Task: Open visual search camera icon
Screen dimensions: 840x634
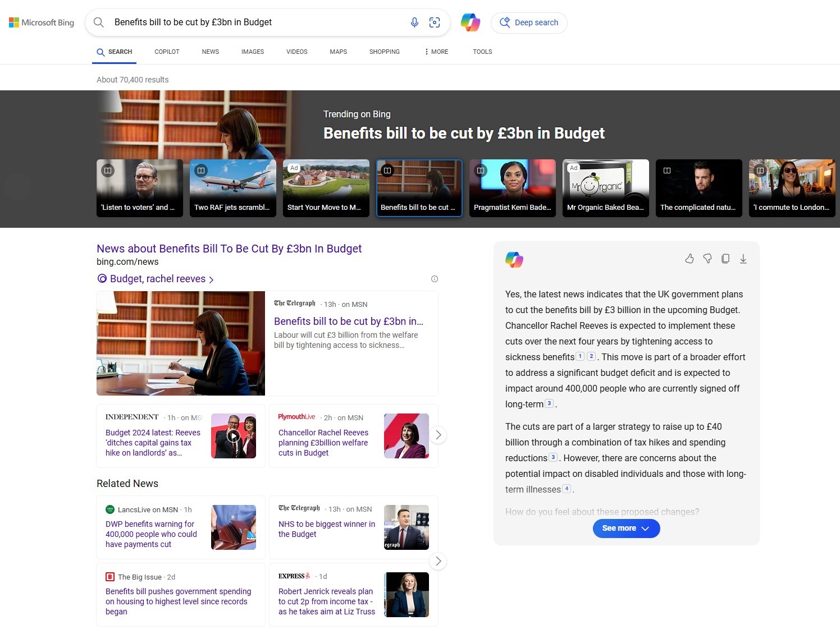Action: [435, 22]
